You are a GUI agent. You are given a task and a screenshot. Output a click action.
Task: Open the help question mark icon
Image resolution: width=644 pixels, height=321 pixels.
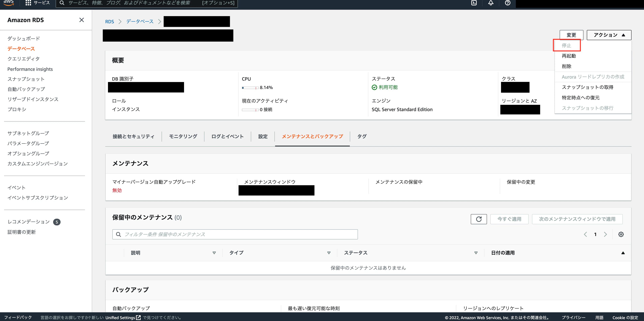coord(508,3)
